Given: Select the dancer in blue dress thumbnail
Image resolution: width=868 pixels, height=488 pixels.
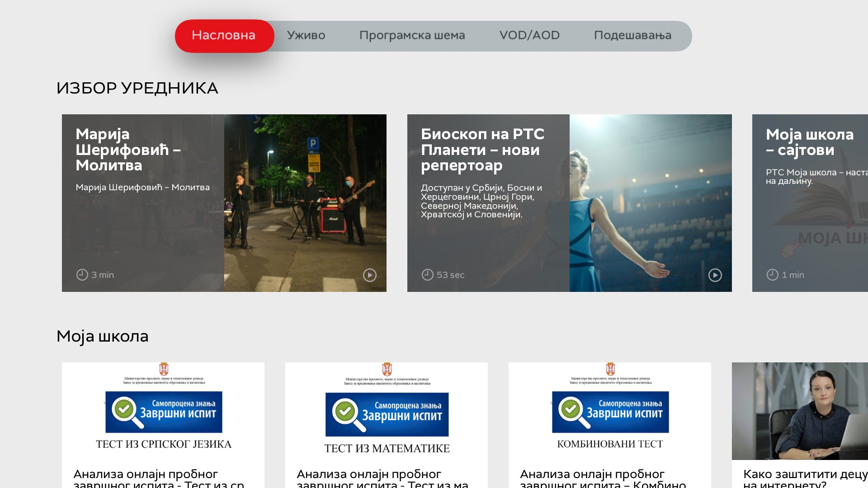Looking at the screenshot, I should pyautogui.click(x=651, y=203).
